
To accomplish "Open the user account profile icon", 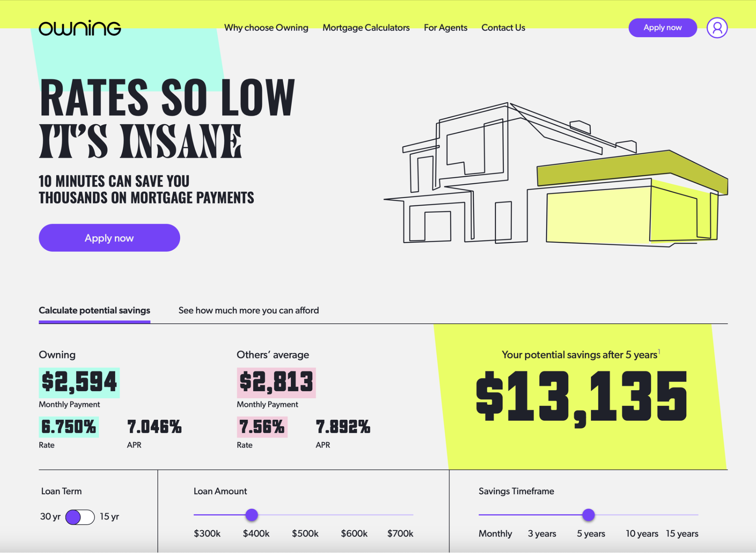I will [717, 28].
